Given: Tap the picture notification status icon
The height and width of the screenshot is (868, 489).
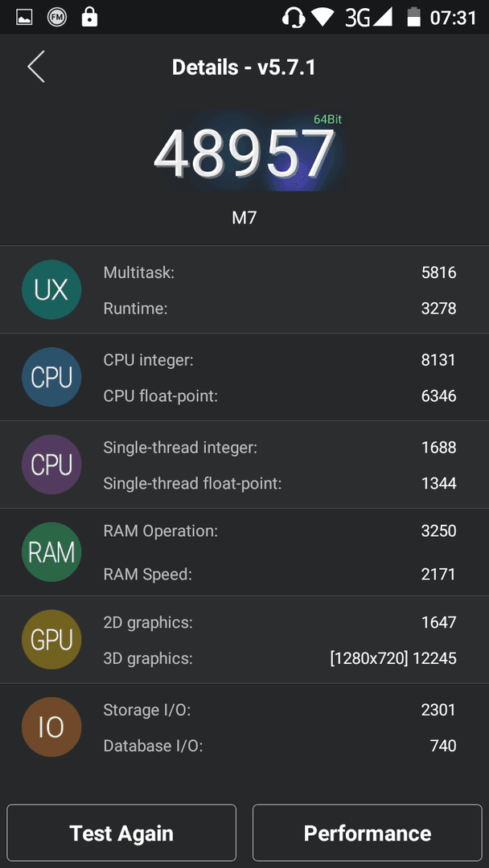Looking at the screenshot, I should pos(24,18).
